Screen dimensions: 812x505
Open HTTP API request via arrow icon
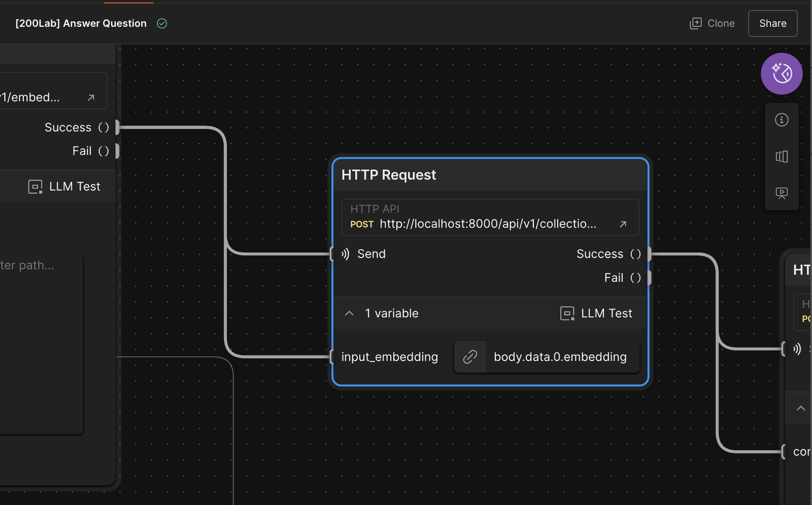623,224
